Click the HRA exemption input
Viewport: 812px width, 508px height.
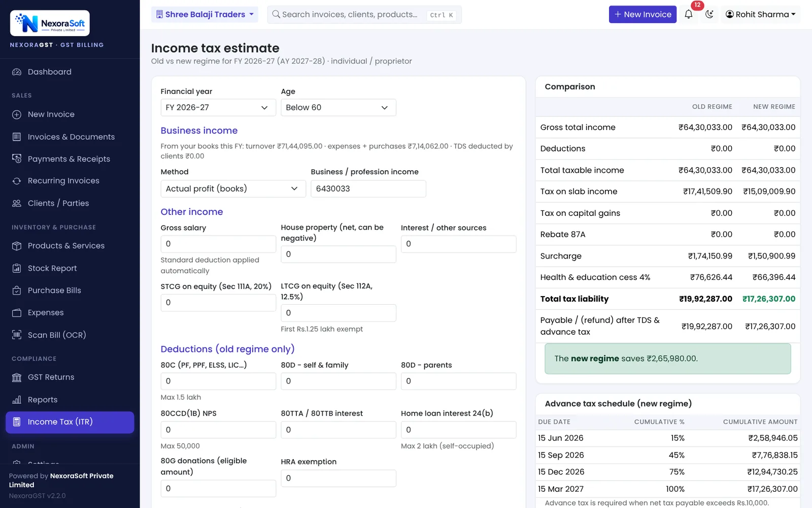[x=339, y=479]
